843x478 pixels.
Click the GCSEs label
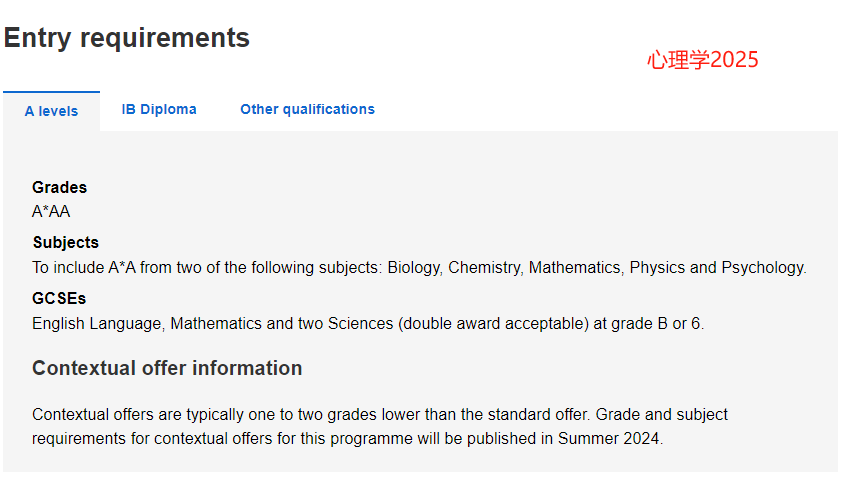59,298
